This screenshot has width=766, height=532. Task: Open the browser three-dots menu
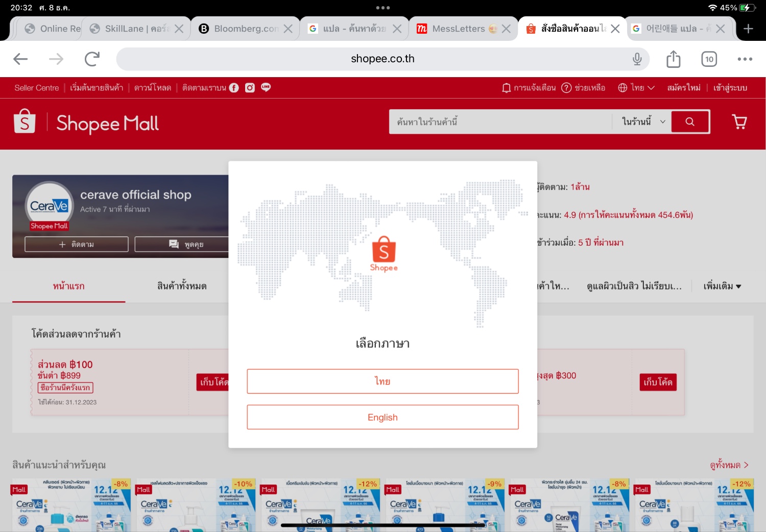[x=745, y=59]
